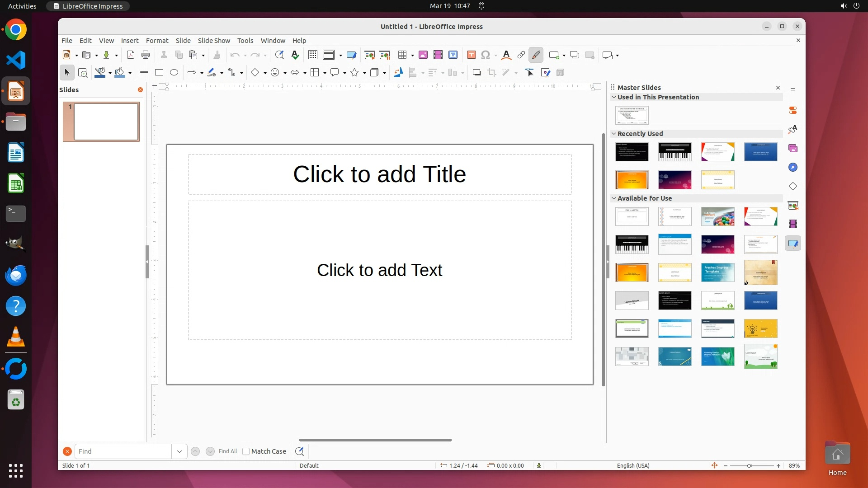Click the Find All button
This screenshot has height=488, width=868.
[227, 451]
